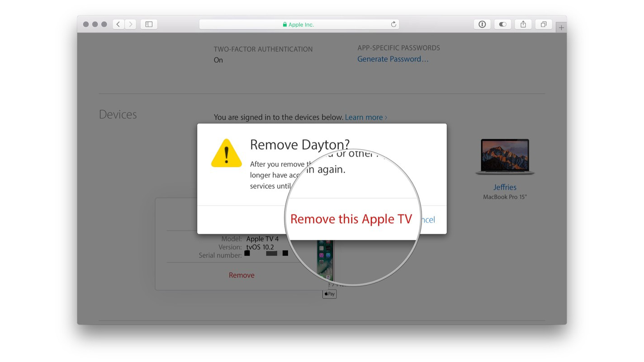Open Learn more about devices
This screenshot has width=644, height=362.
[366, 117]
